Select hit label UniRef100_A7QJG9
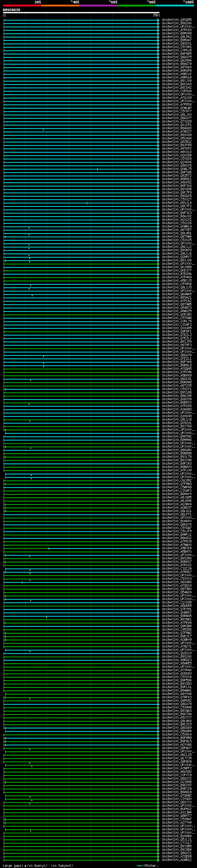 177,98
